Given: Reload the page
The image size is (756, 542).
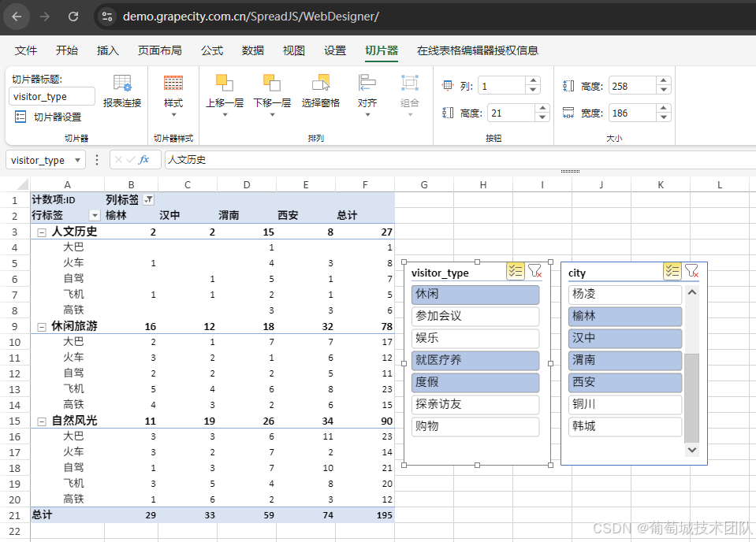Looking at the screenshot, I should click(x=73, y=17).
